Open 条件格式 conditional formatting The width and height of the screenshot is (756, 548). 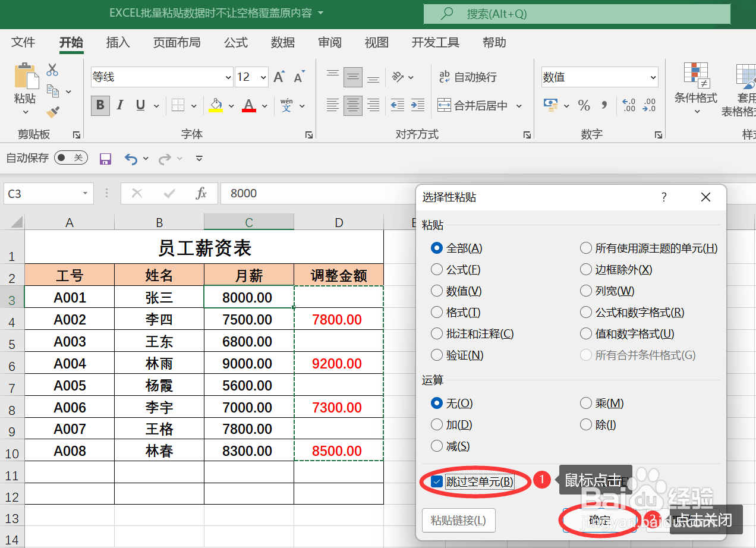tap(695, 89)
